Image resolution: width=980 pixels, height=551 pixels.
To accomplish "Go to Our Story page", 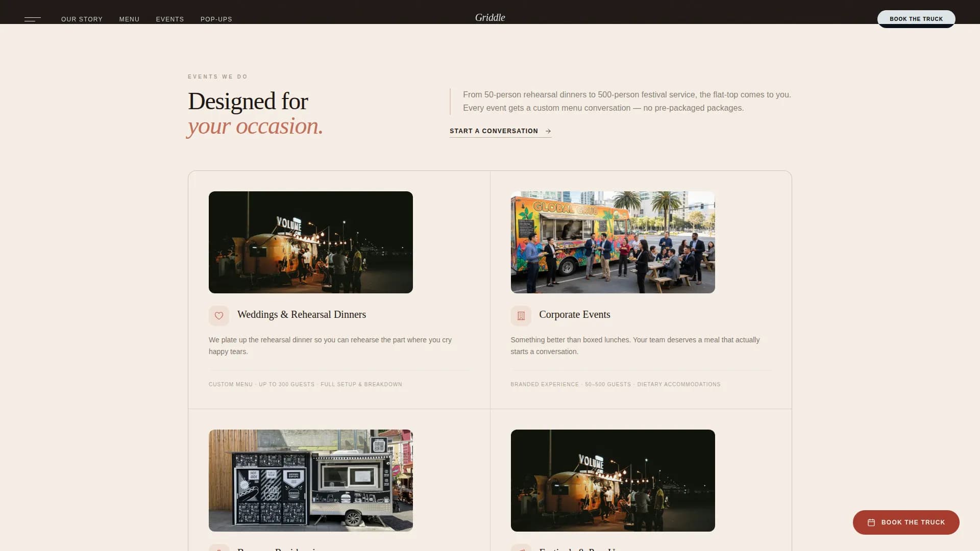I will pyautogui.click(x=82, y=19).
